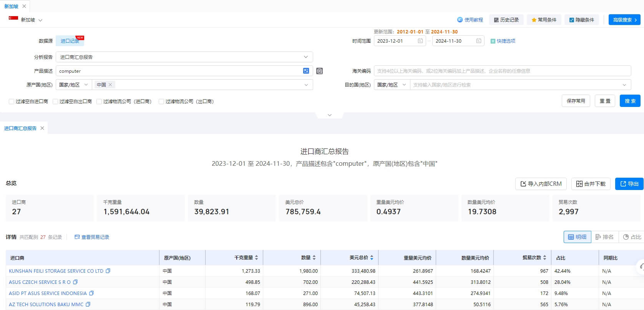Click 保存常用 save button

[576, 101]
